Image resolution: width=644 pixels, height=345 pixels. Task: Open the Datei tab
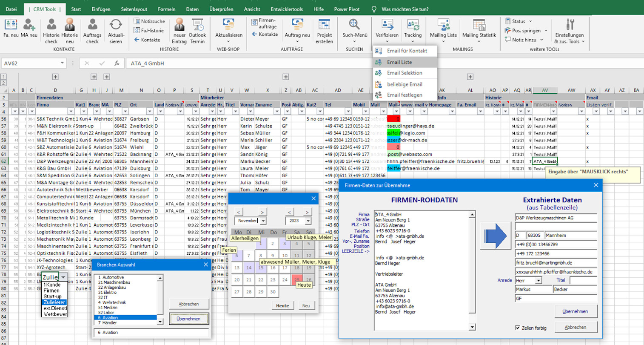click(x=11, y=9)
